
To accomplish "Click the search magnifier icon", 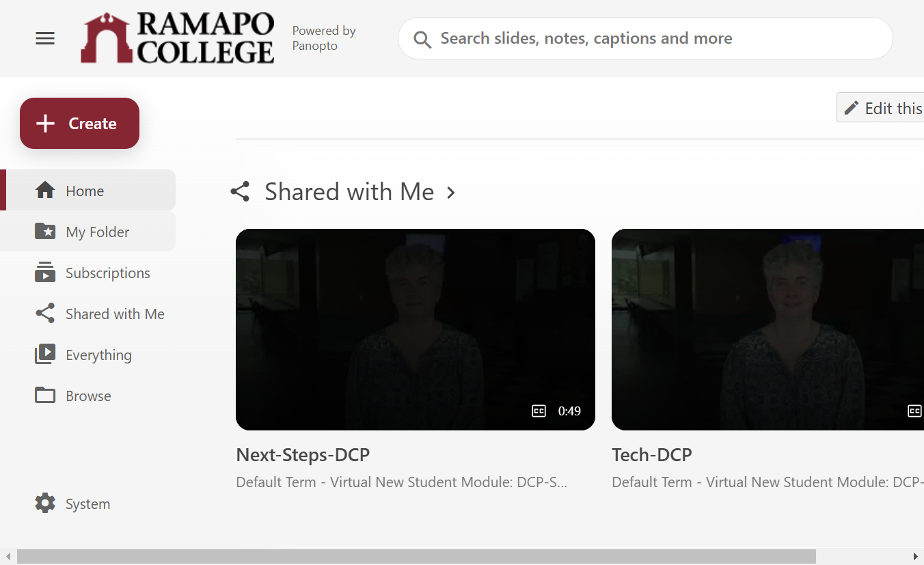I will (422, 39).
